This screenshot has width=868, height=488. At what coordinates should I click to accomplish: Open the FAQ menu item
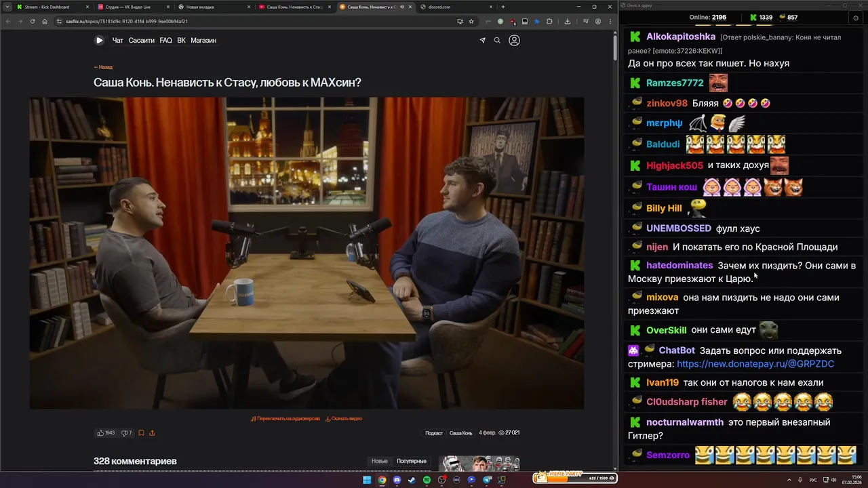(x=165, y=41)
